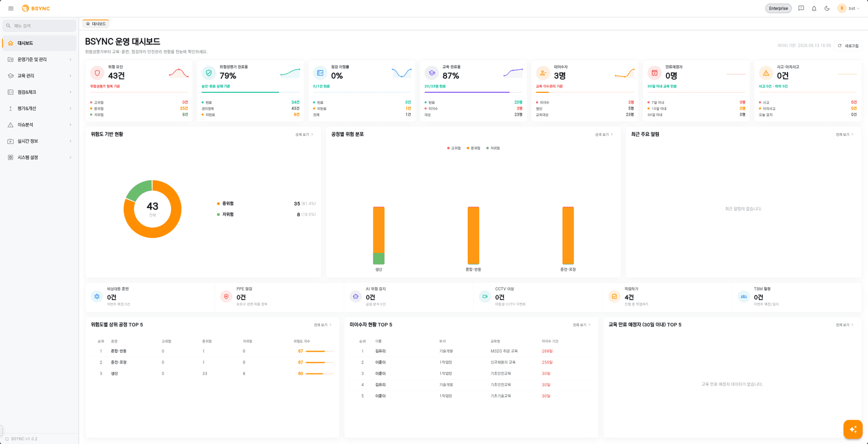Expand 실시간 정보 chevron in sidebar
This screenshot has width=868, height=444.
tap(71, 141)
